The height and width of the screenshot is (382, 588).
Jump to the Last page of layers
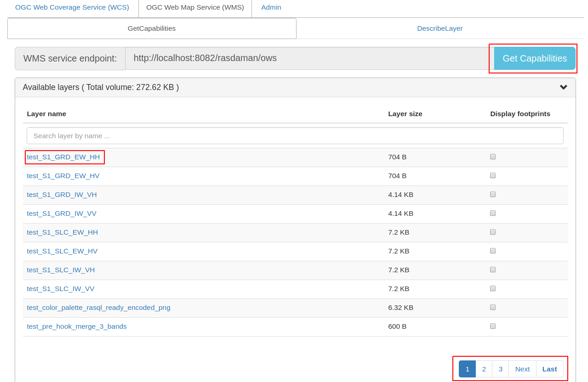[549, 369]
